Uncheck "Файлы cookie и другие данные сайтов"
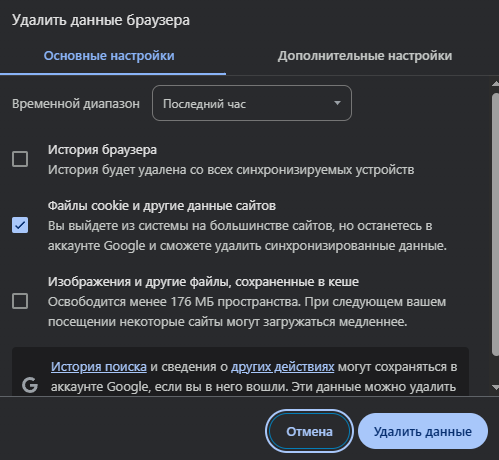Image resolution: width=499 pixels, height=460 pixels. coord(20,225)
